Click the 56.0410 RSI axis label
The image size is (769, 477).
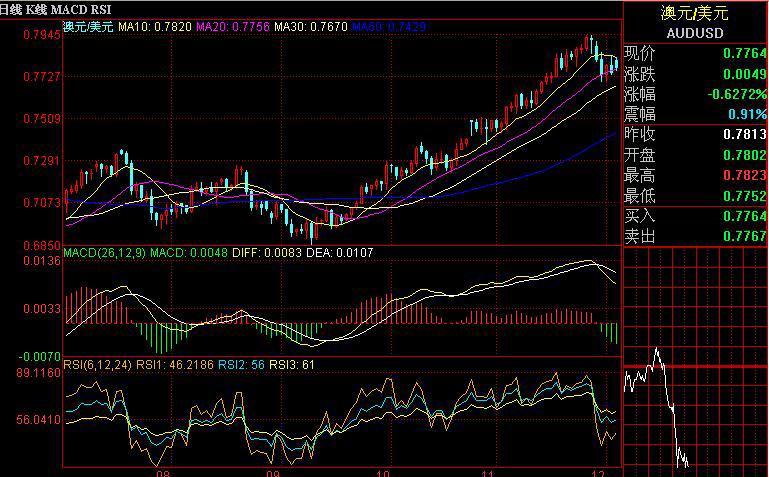point(39,420)
